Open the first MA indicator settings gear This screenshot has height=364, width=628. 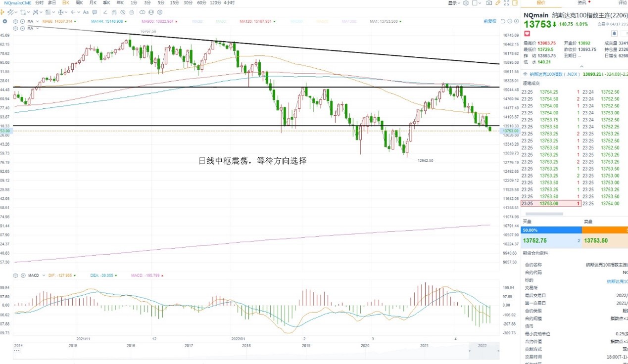pyautogui.click(x=15, y=21)
